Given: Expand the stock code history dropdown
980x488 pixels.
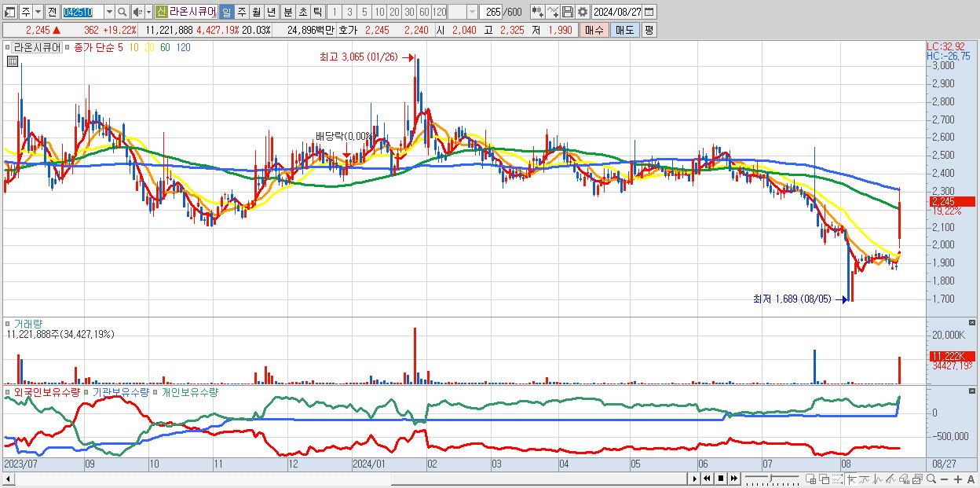Looking at the screenshot, I should point(109,12).
